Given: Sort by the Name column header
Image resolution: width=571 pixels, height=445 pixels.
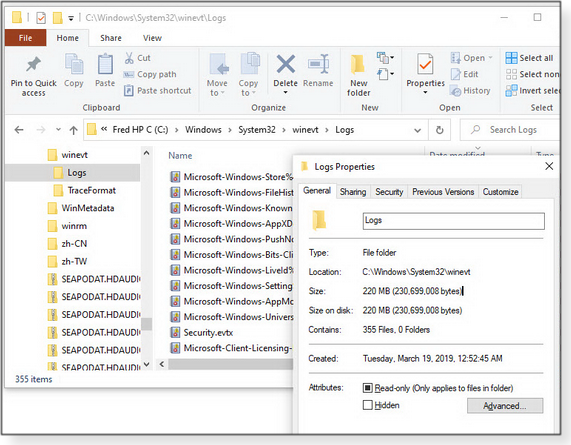Looking at the screenshot, I should (x=180, y=155).
